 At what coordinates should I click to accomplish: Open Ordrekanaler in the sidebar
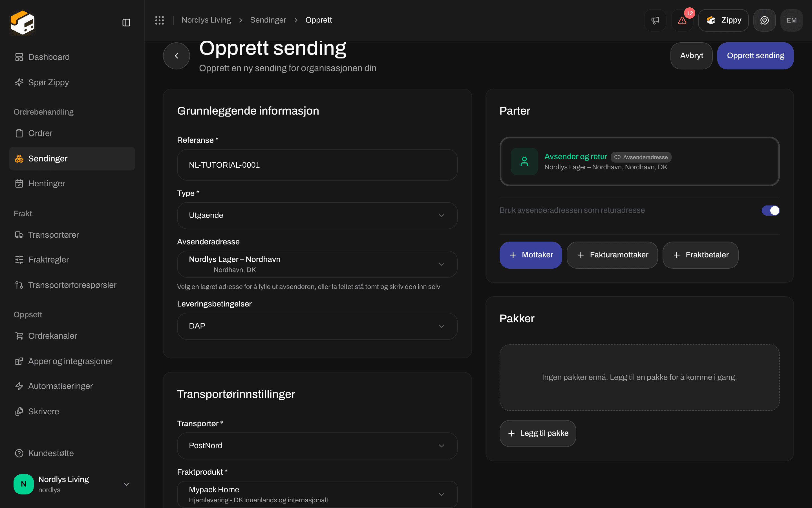(x=72, y=336)
